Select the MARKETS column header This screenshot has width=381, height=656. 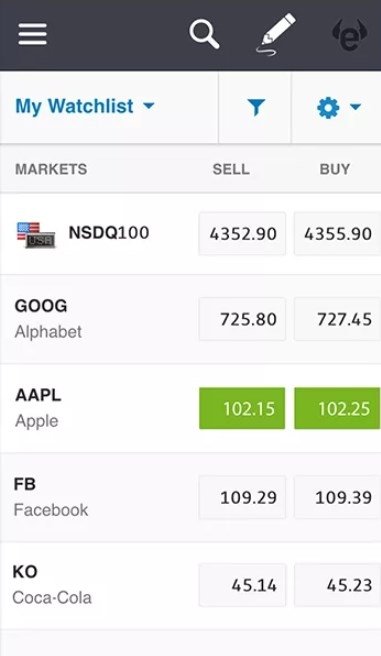coord(51,169)
